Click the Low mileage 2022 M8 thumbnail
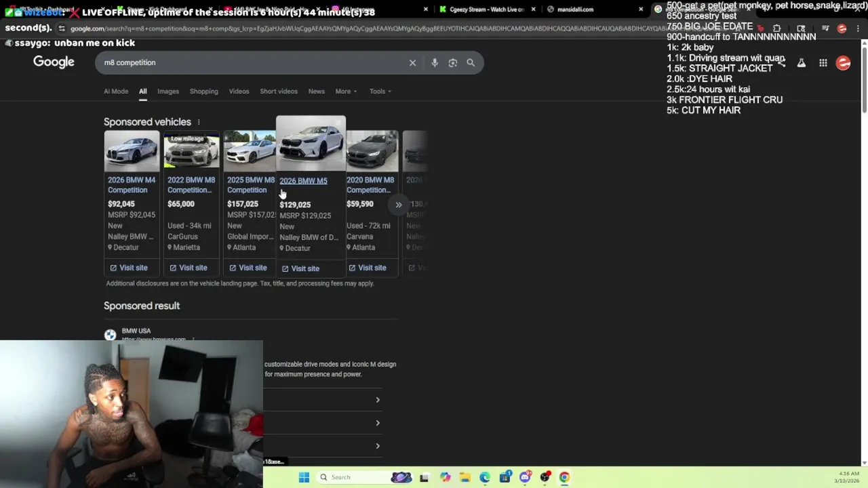 [191, 152]
